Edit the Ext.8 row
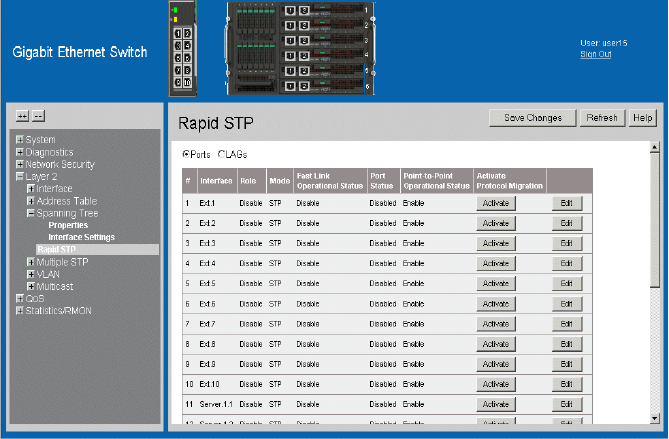 (x=567, y=344)
